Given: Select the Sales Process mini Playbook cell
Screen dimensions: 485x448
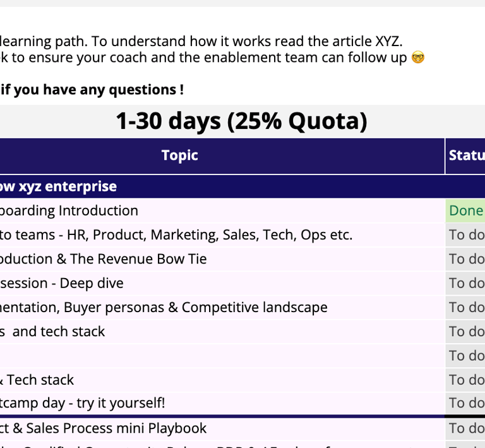Looking at the screenshot, I should point(103,428).
